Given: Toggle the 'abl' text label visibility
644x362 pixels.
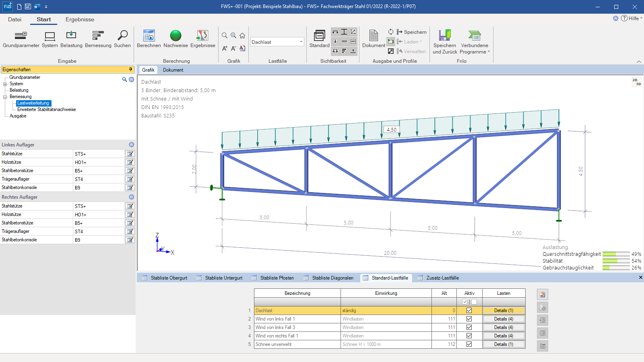Looking at the screenshot, I should click(353, 41).
